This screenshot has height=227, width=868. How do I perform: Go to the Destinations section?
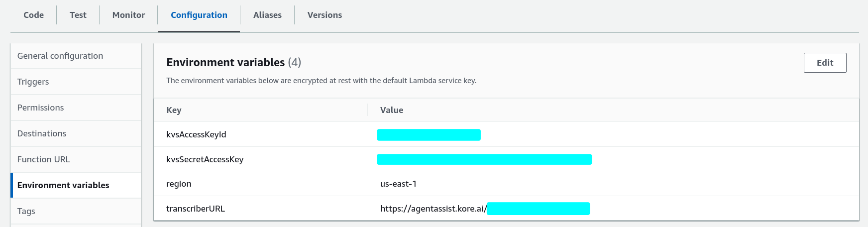42,133
